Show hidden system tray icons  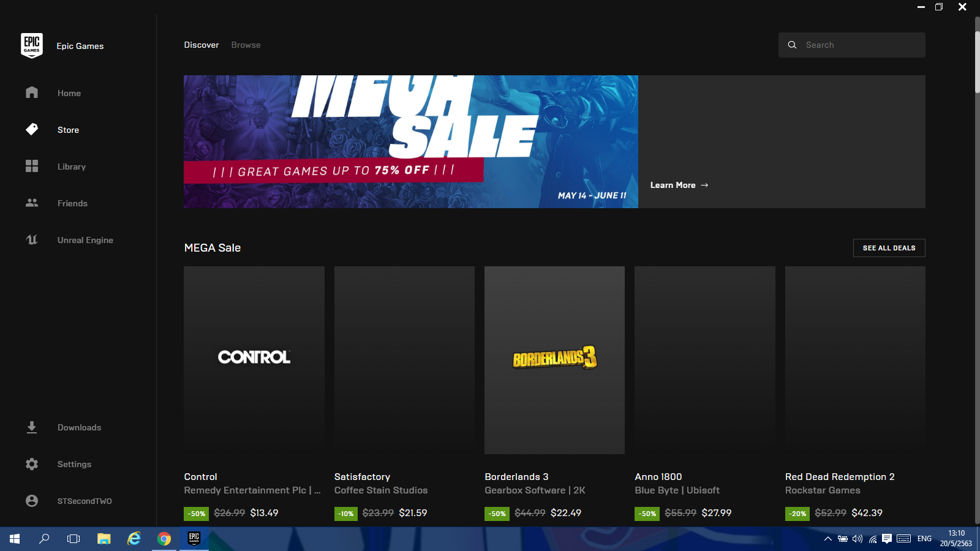click(x=828, y=539)
